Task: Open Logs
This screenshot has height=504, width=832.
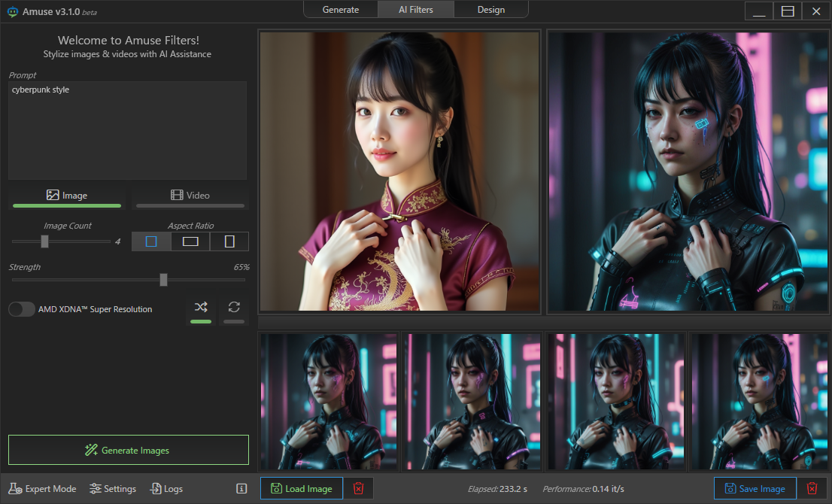Action: (166, 489)
